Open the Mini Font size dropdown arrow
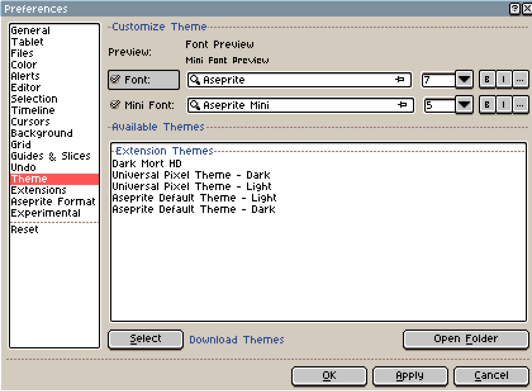 464,105
